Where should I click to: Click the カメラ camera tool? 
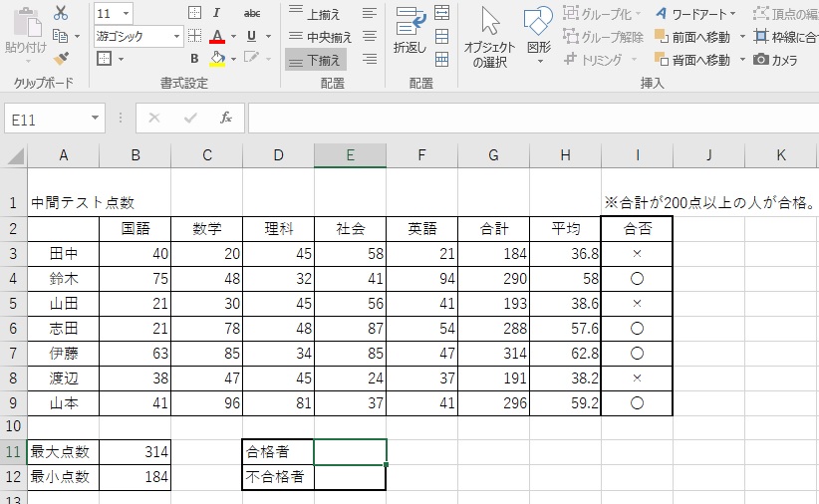(775, 60)
